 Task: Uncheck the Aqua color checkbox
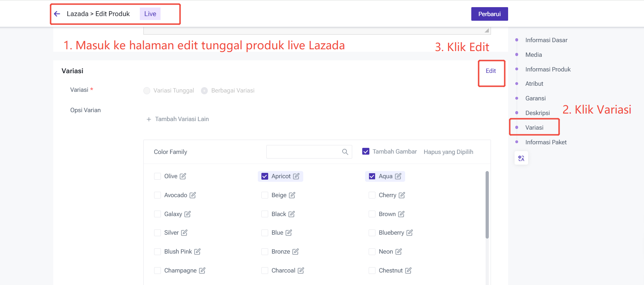(x=372, y=176)
